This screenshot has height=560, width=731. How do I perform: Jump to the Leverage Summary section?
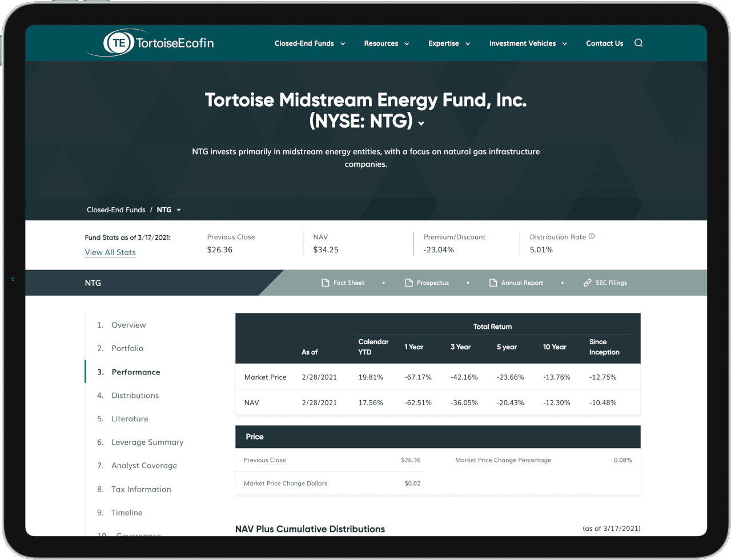tap(147, 442)
